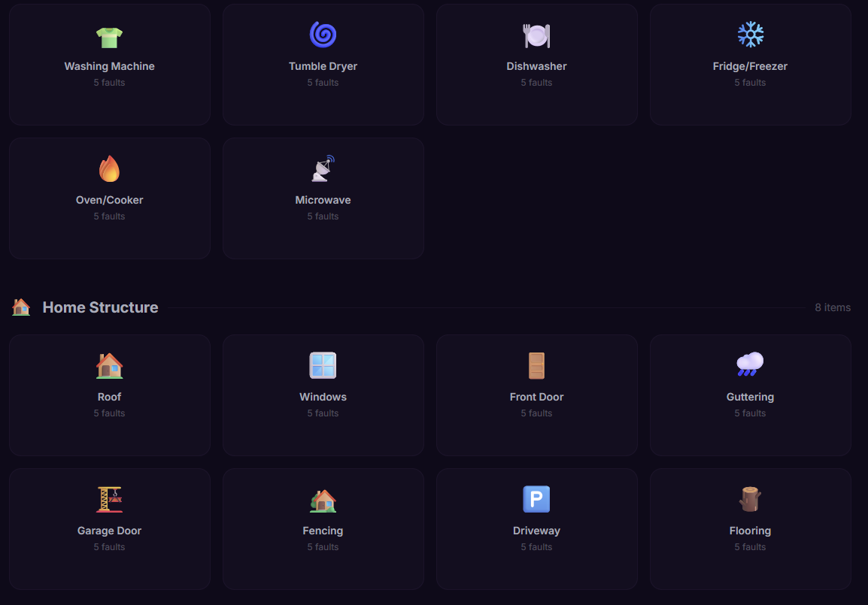Click the Fencing label text
868x605 pixels.
[x=323, y=531]
